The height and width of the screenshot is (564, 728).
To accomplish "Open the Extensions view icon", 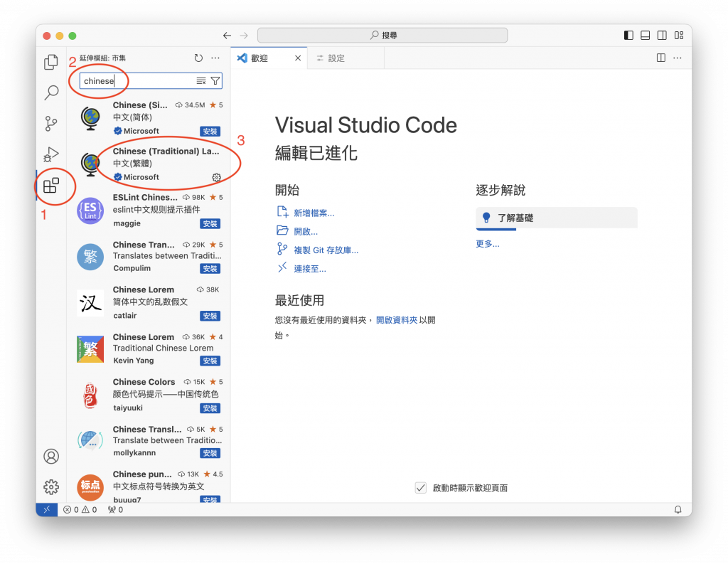I will pos(51,186).
